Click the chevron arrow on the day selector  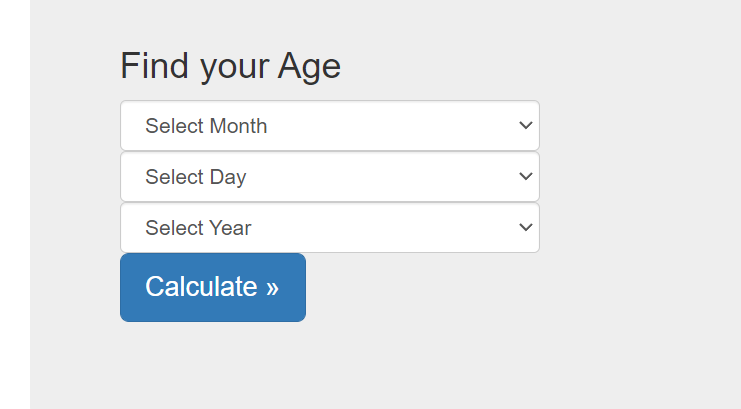pyautogui.click(x=525, y=177)
